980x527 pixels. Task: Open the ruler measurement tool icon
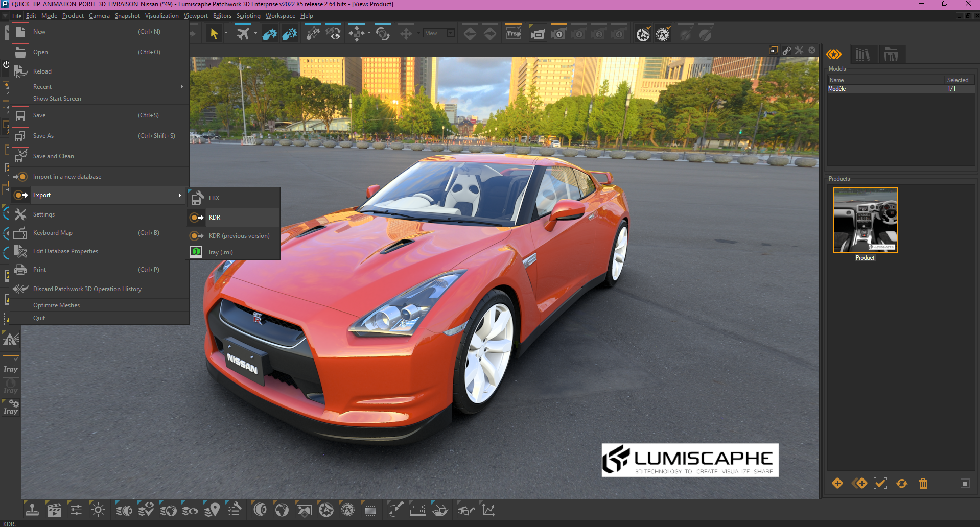(418, 509)
